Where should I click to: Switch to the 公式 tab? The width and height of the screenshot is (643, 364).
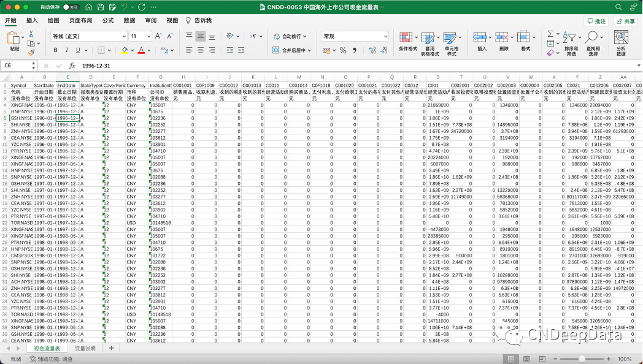click(108, 20)
